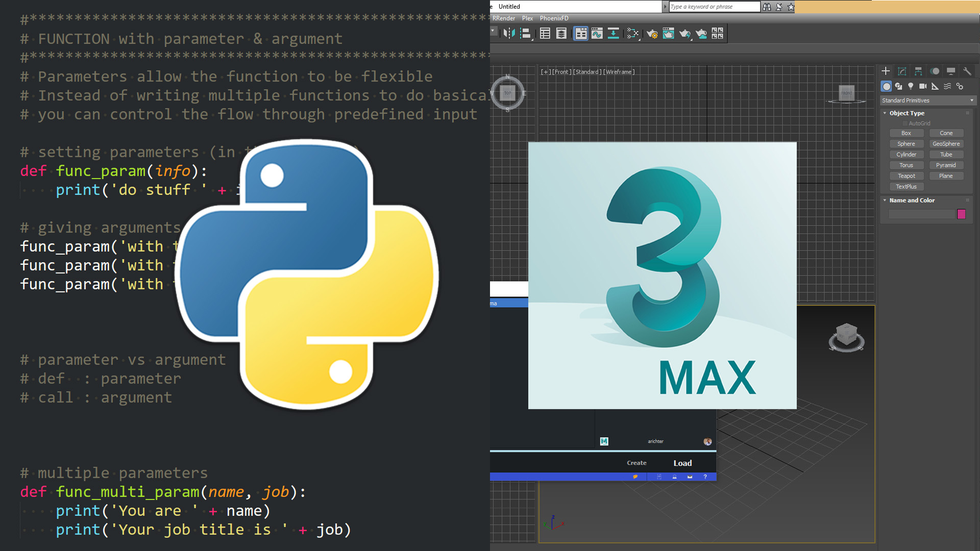Viewport: 980px width, 551px height.
Task: Click the keyword search input field
Action: [x=714, y=7]
